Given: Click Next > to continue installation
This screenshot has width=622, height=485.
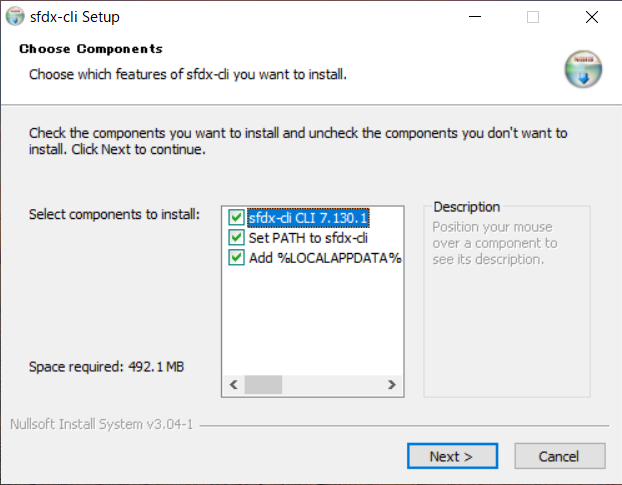Looking at the screenshot, I should pos(452,456).
